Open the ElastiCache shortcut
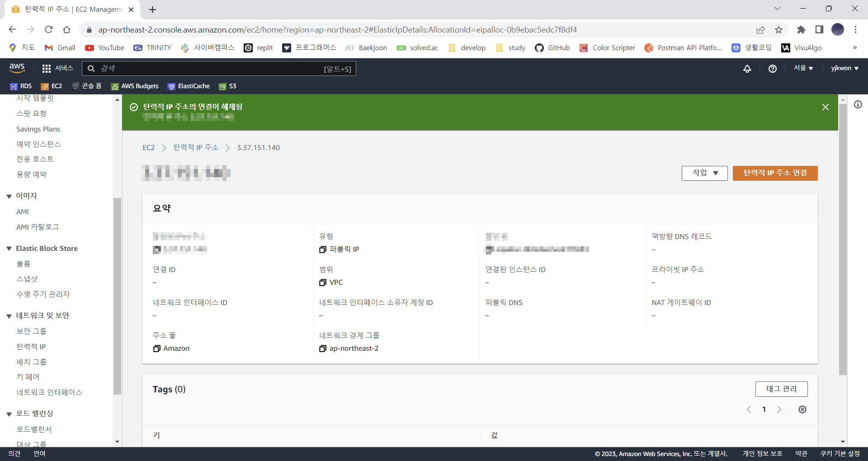The height and width of the screenshot is (461, 868). [189, 86]
